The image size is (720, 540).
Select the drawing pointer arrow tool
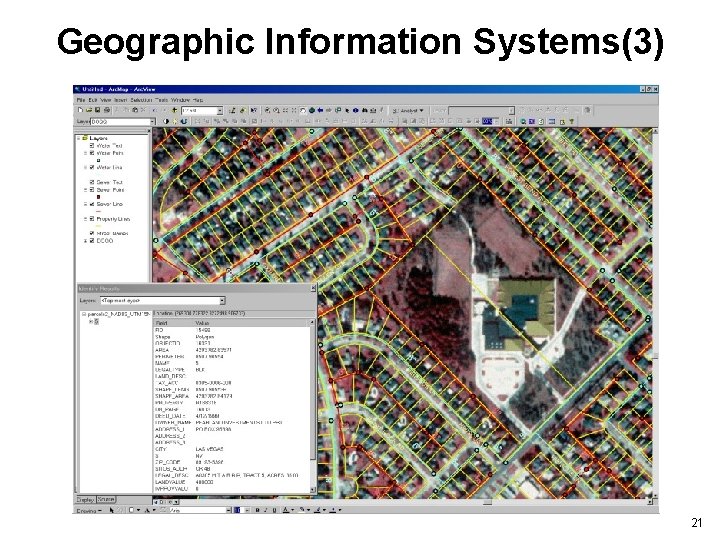tap(112, 510)
